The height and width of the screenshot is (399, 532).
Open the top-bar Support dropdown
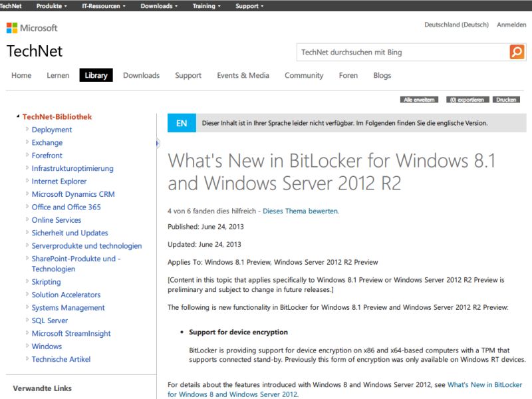[249, 6]
